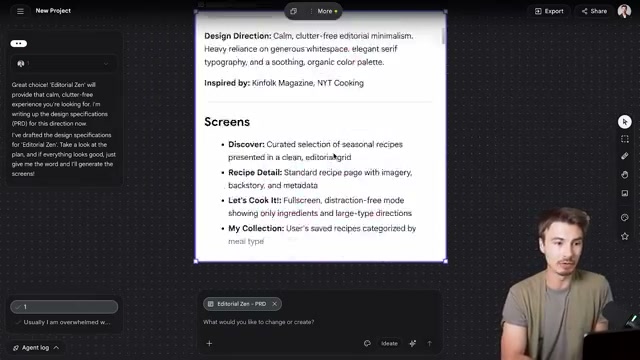Click the send arrow in prompt box
Image resolution: width=640 pixels, height=360 pixels.
[429, 344]
